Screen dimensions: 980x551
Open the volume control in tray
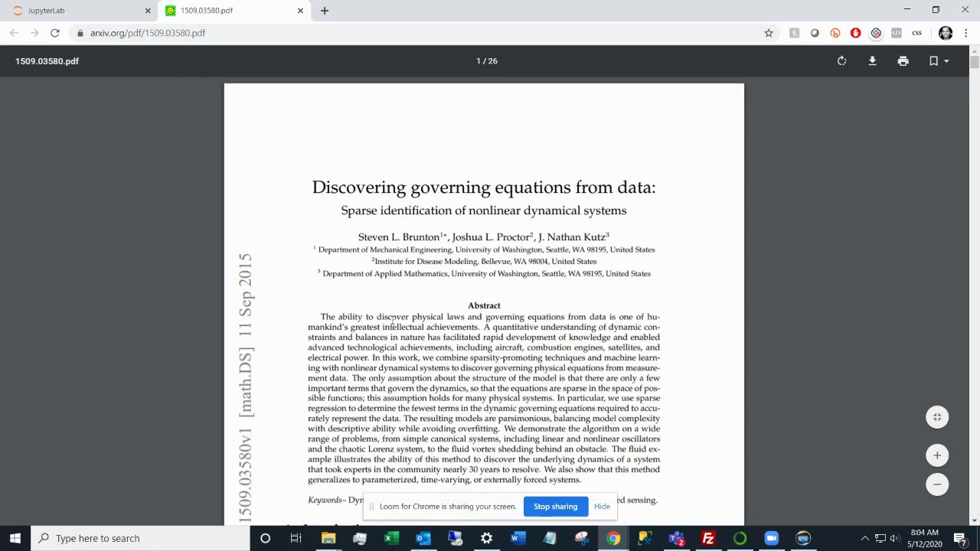(894, 538)
